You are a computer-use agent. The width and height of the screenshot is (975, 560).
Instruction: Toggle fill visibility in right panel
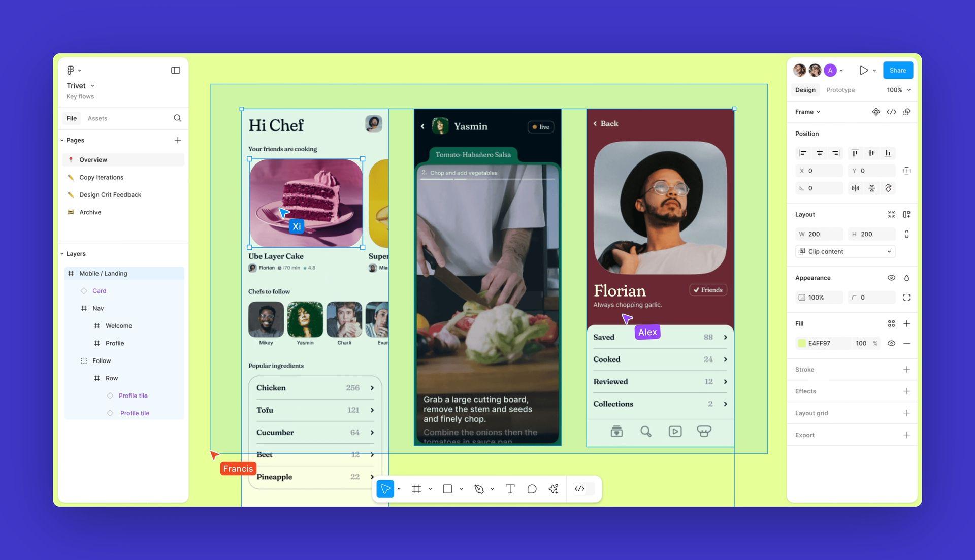891,343
